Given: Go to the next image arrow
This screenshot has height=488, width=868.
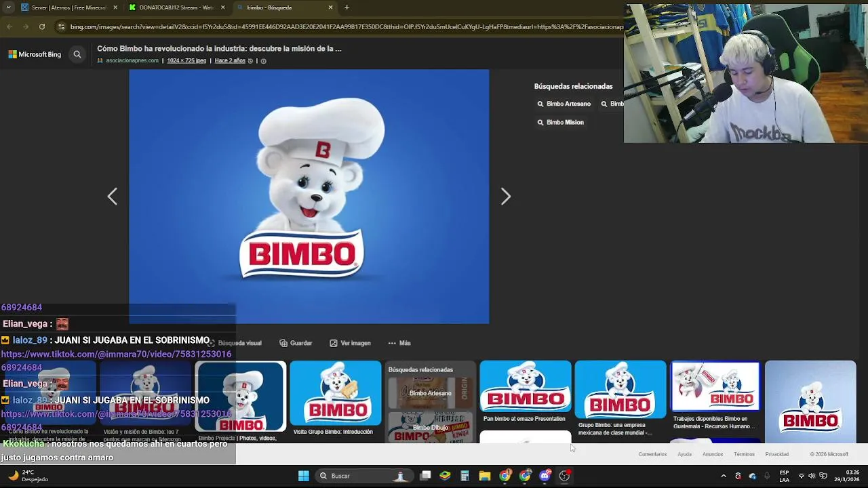Looking at the screenshot, I should click(506, 197).
